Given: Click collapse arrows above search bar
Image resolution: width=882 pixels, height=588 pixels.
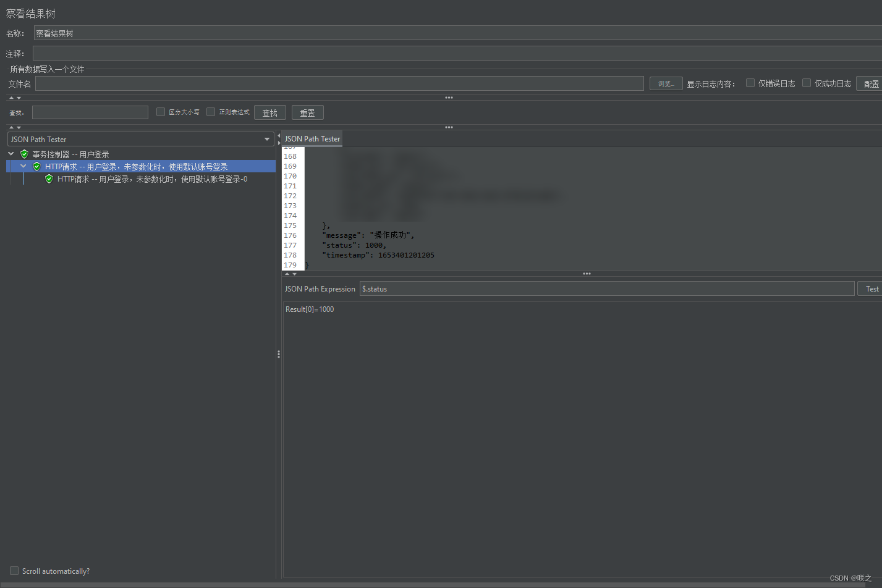Looking at the screenshot, I should pyautogui.click(x=15, y=98).
